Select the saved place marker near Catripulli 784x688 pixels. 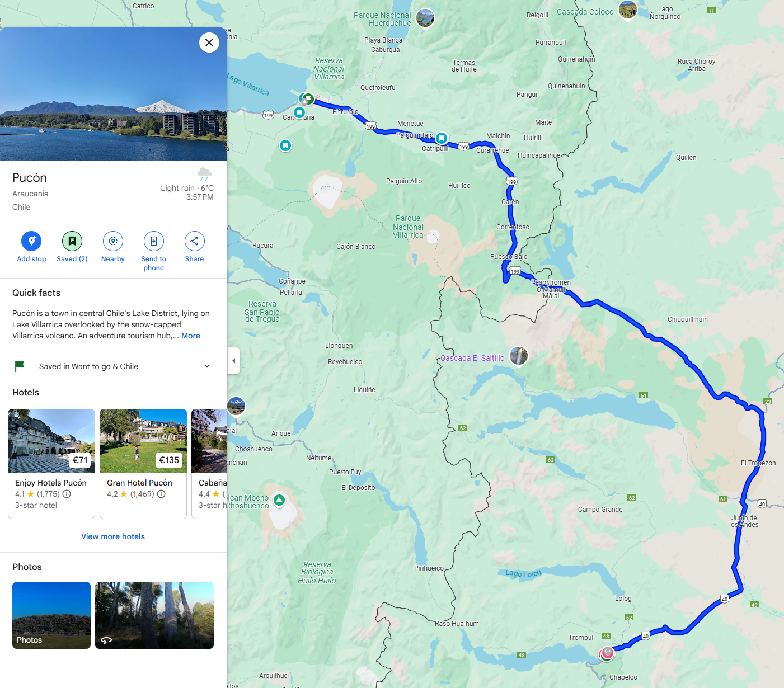click(442, 138)
